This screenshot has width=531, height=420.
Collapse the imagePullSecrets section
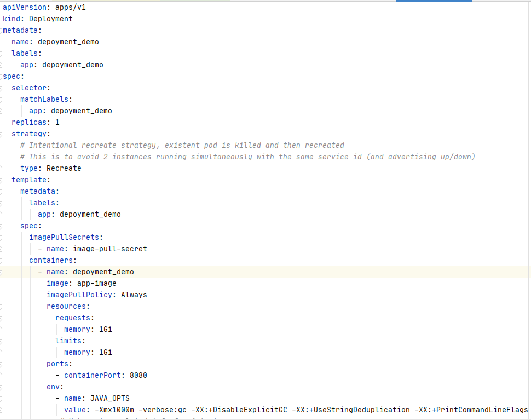pyautogui.click(x=3, y=237)
